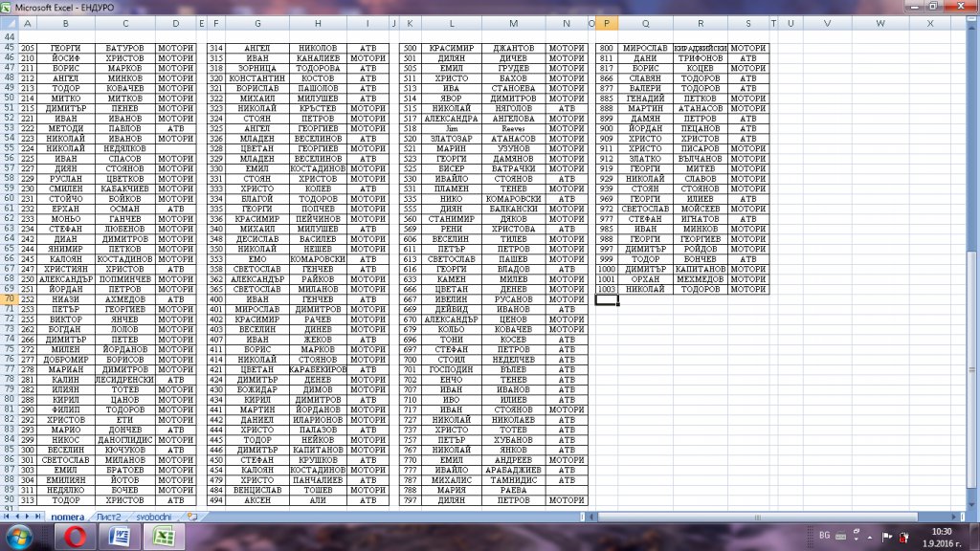Click the horizontal scrollbar left arrow
Viewport: 980px width, 551px height.
[x=591, y=517]
